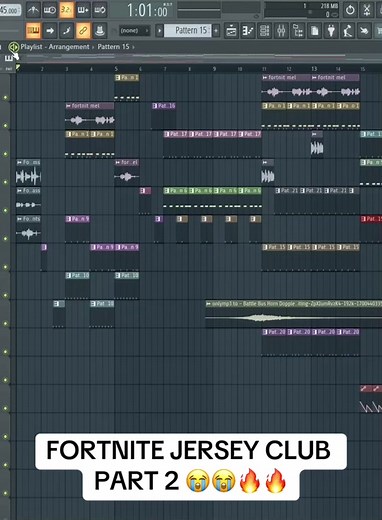This screenshot has height=520, width=382.
Task: Mute track containing four Pat. 15 clips
Action: click(5, 267)
